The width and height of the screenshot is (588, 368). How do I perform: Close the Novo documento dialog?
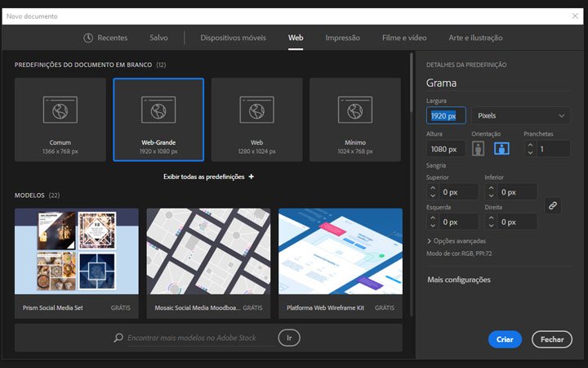575,16
